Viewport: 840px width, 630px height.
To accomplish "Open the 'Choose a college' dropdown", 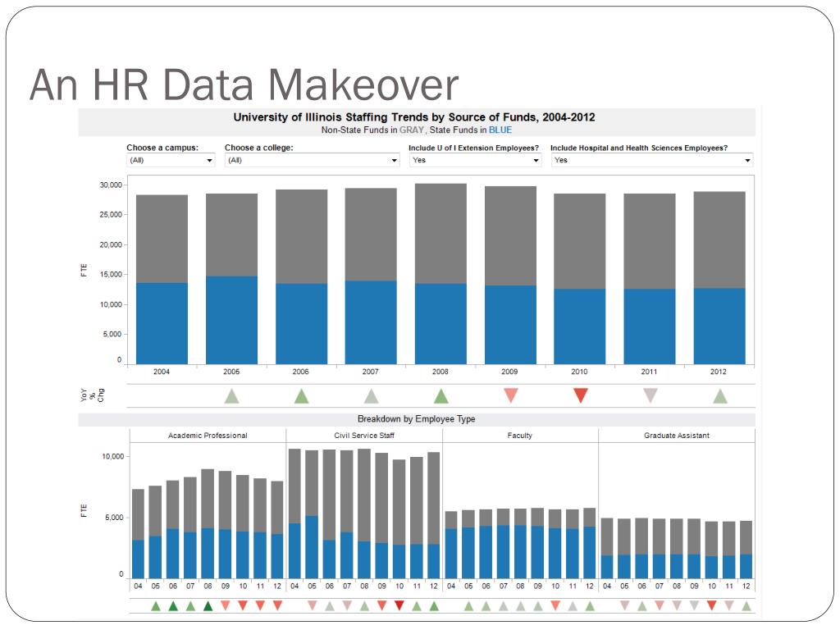I will (312, 160).
